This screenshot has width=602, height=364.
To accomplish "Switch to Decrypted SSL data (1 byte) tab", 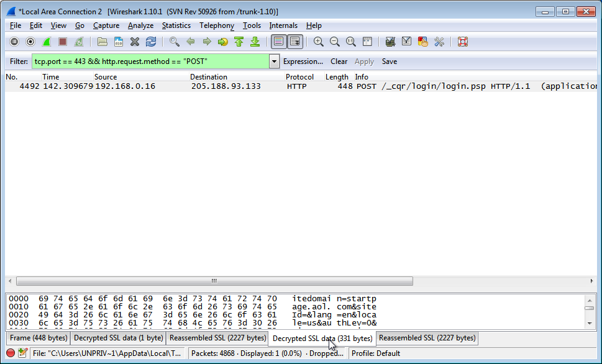I will pos(118,338).
